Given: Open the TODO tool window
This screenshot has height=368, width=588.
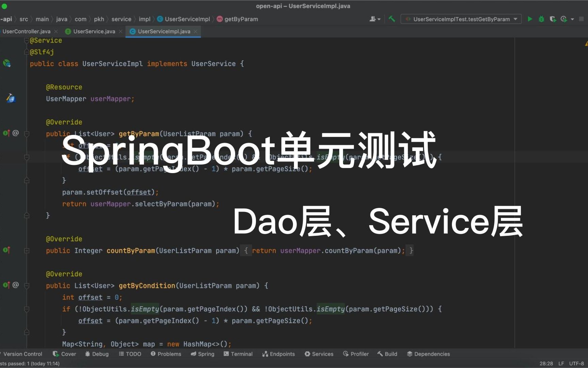Looking at the screenshot, I should pos(130,354).
